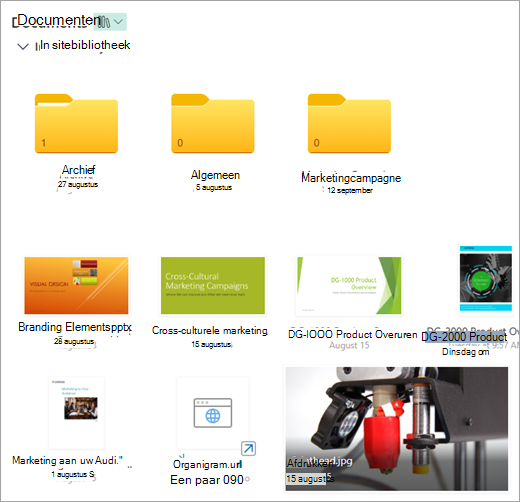Click the 5 augustus date under Algemeen

point(214,187)
